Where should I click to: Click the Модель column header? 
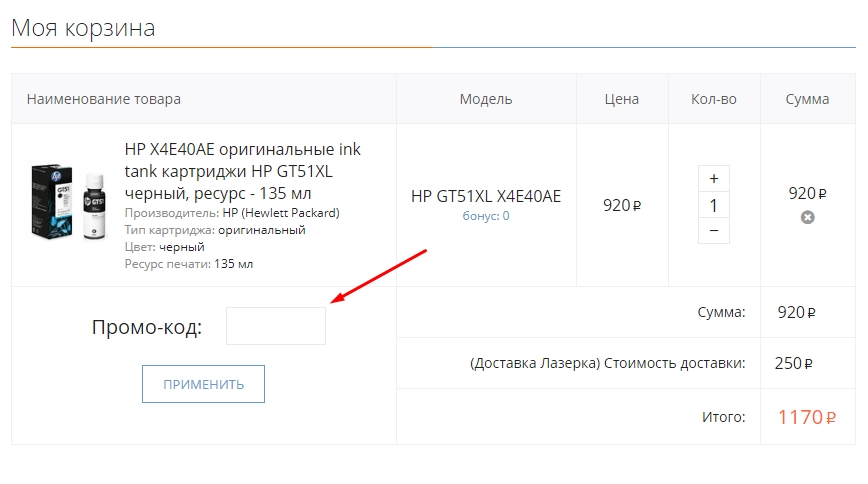pos(486,99)
